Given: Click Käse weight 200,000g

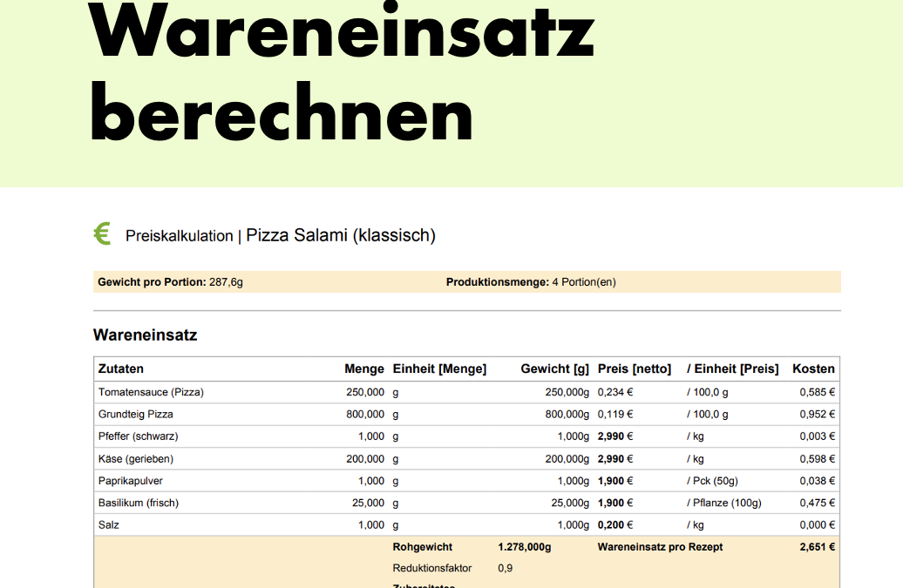Looking at the screenshot, I should click(567, 459).
